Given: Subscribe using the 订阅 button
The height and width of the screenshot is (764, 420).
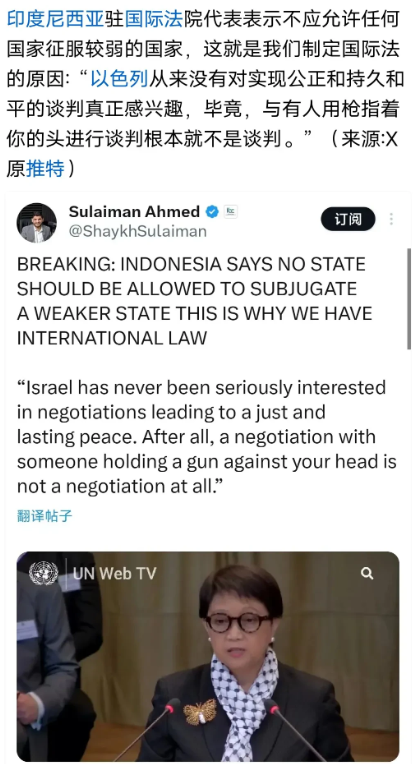Looking at the screenshot, I should coord(348,219).
